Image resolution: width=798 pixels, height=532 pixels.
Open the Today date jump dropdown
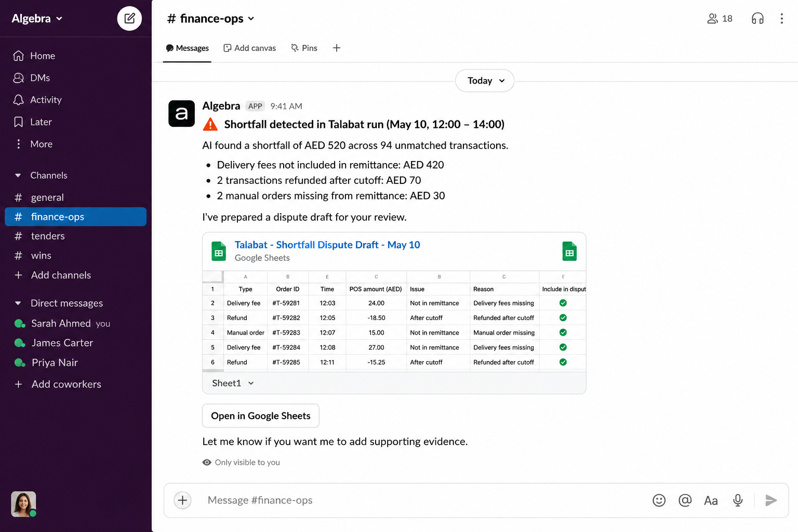pyautogui.click(x=485, y=81)
